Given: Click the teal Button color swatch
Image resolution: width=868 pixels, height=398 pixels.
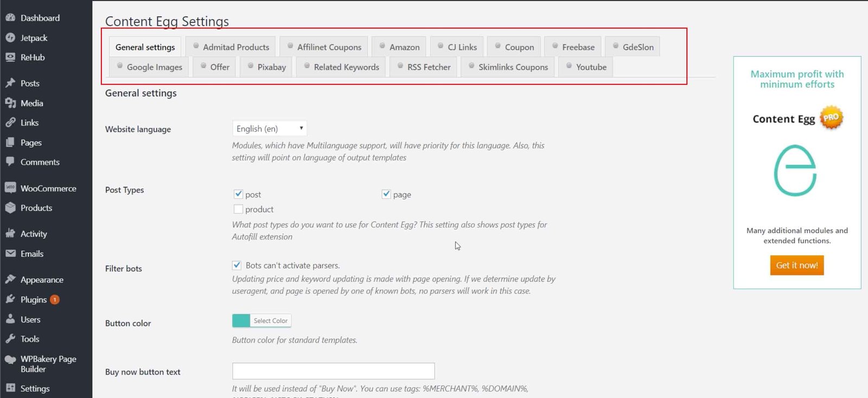Looking at the screenshot, I should 241,321.
